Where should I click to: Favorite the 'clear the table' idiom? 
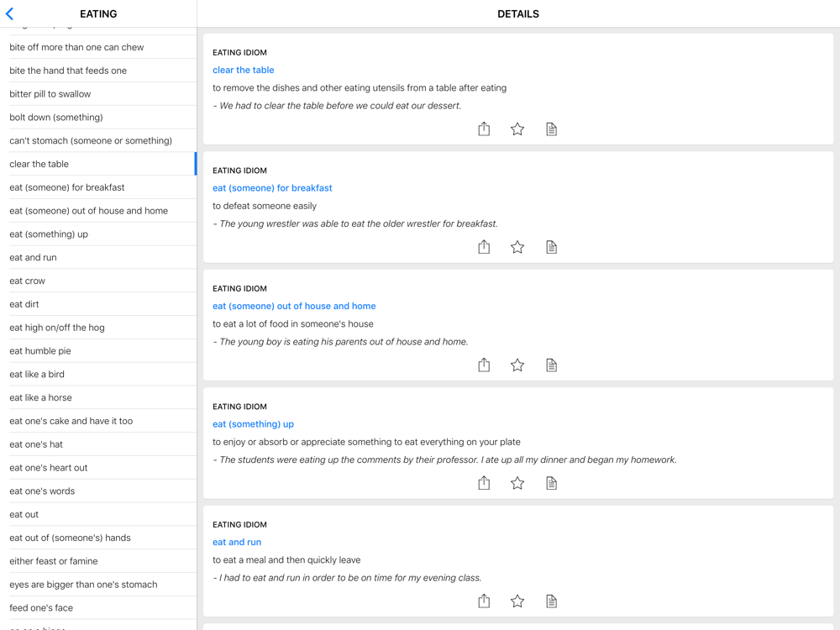(517, 129)
